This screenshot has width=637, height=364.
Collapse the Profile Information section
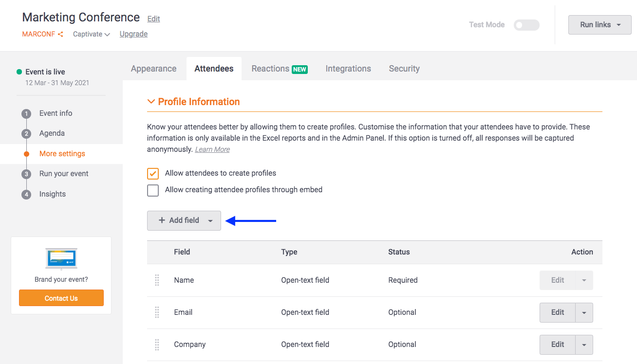click(x=151, y=101)
